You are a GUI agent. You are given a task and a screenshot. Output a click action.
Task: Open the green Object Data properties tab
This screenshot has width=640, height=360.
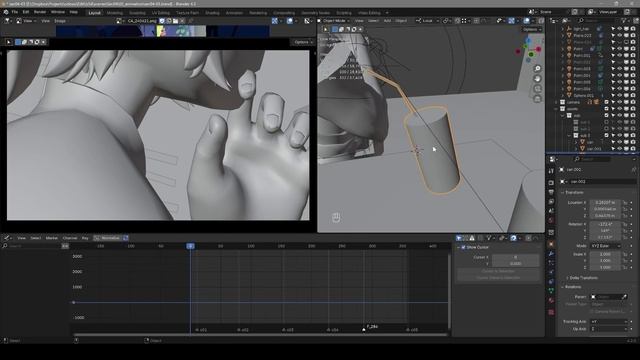551,291
